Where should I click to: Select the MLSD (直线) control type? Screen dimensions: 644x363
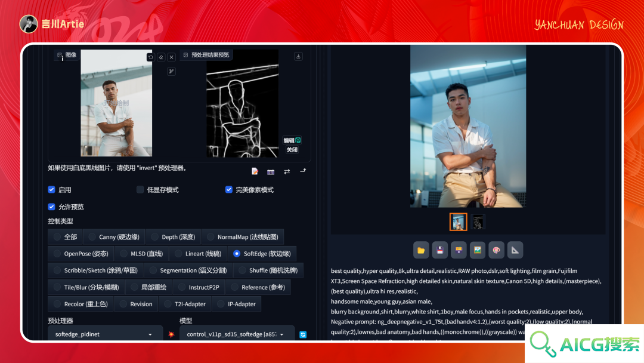pos(141,254)
